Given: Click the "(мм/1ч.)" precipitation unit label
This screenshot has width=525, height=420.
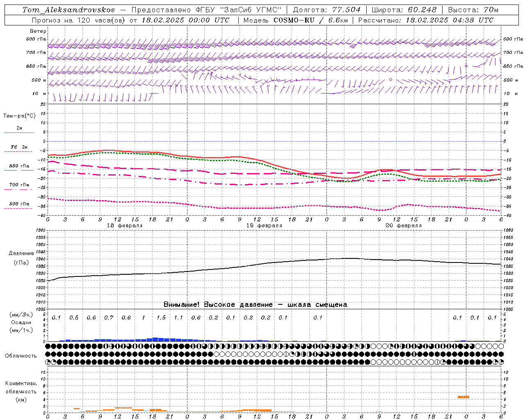Looking at the screenshot, I should [x=21, y=330].
